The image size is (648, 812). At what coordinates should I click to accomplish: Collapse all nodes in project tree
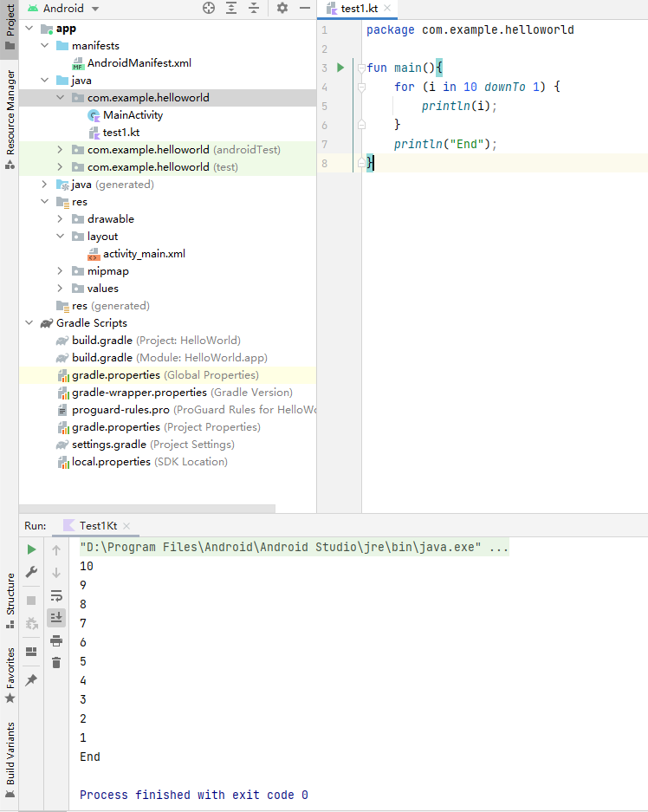pos(254,8)
